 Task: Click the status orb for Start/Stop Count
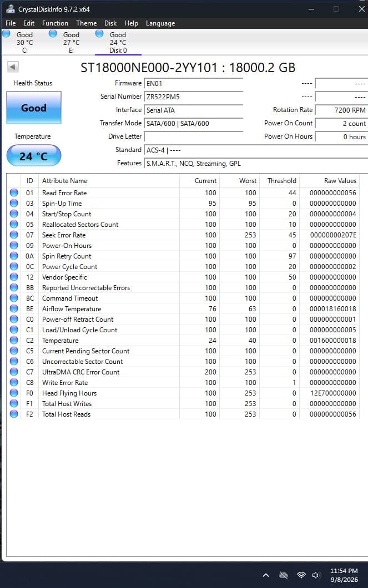click(x=14, y=214)
